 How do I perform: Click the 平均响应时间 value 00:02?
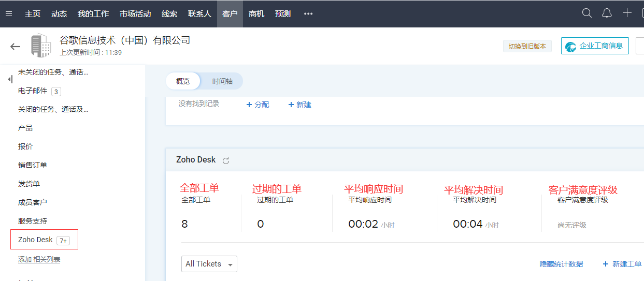pos(363,224)
